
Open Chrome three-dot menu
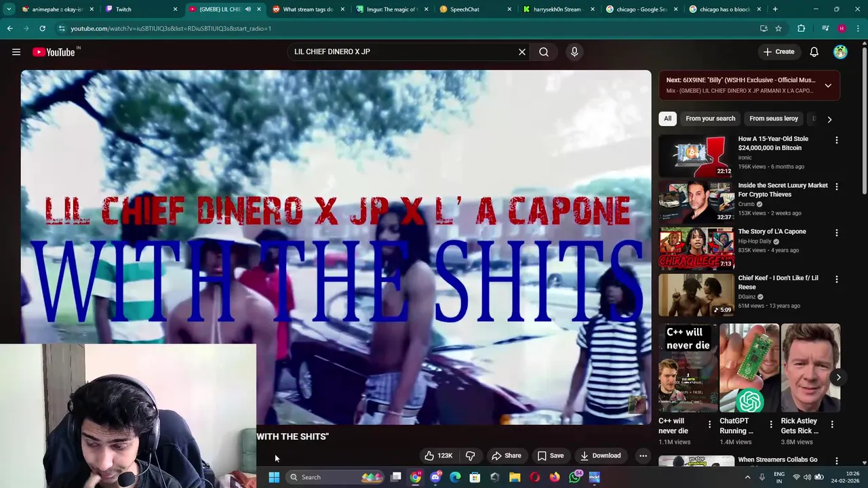(x=858, y=28)
